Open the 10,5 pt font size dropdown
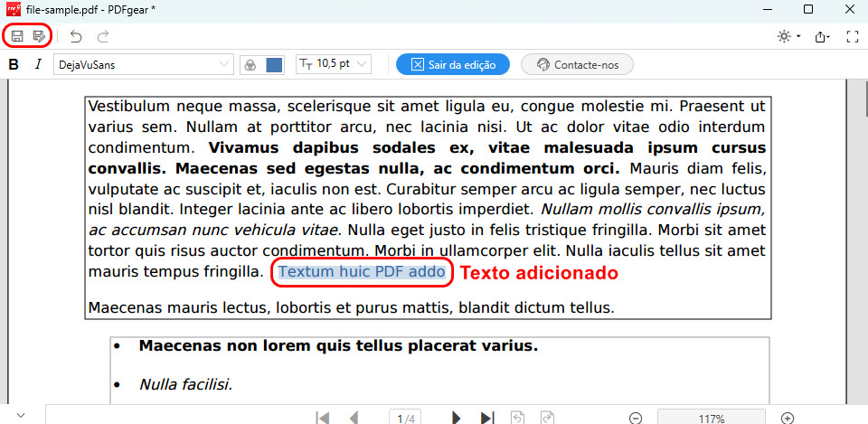 tap(334, 64)
